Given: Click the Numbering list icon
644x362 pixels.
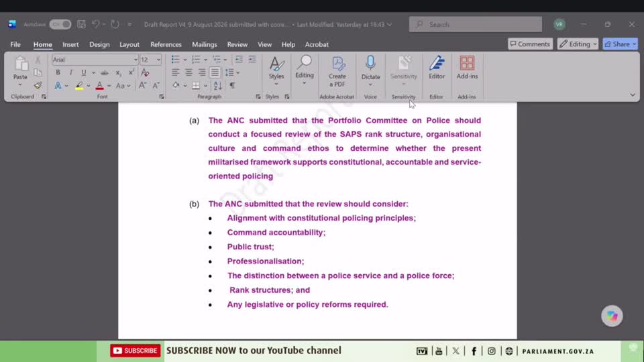Looking at the screenshot, I should (195, 60).
